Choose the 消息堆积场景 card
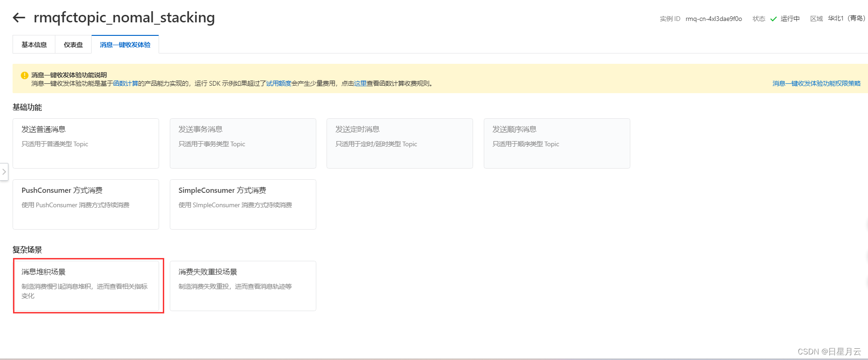 pos(86,286)
